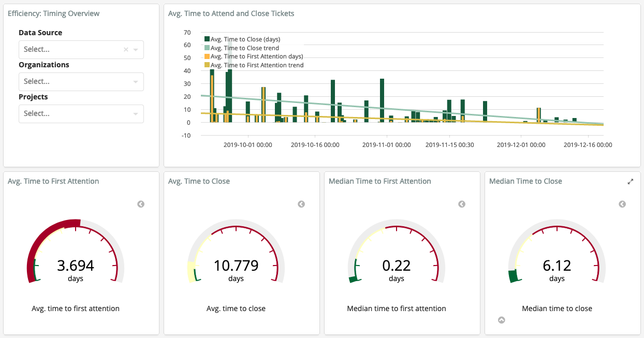
Task: Click the 2019-12-16 00:00 axis label
Action: (x=588, y=145)
